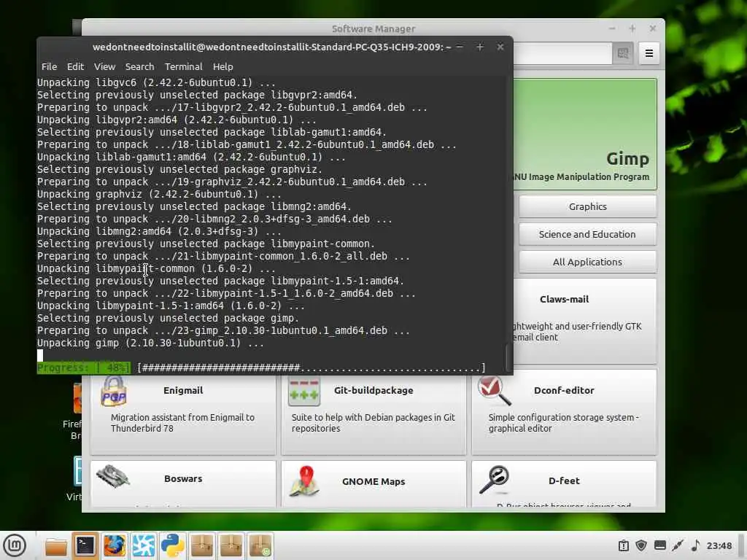Screen dimensions: 747x560
Task: Open the Enigmail app title
Action: [183, 391]
